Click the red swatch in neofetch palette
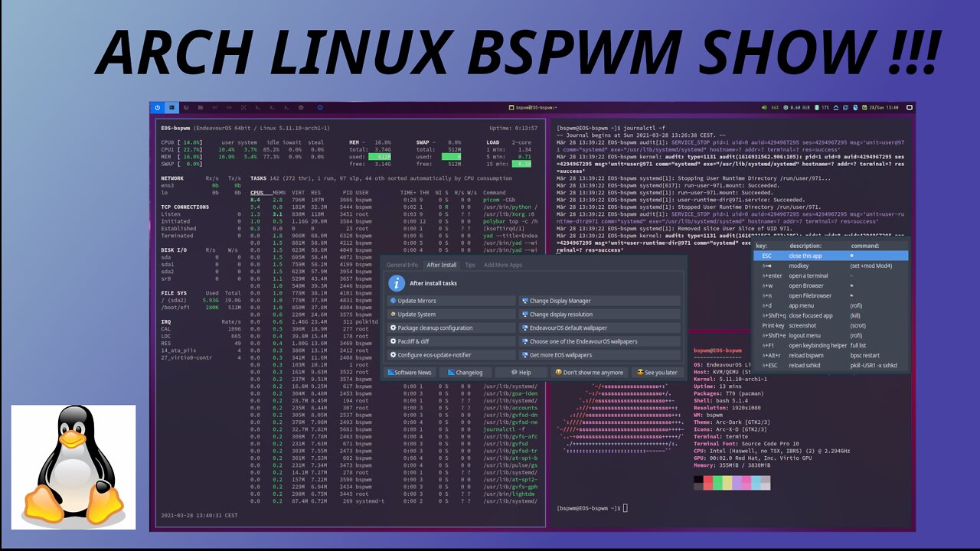The width and height of the screenshot is (980, 551). click(707, 483)
